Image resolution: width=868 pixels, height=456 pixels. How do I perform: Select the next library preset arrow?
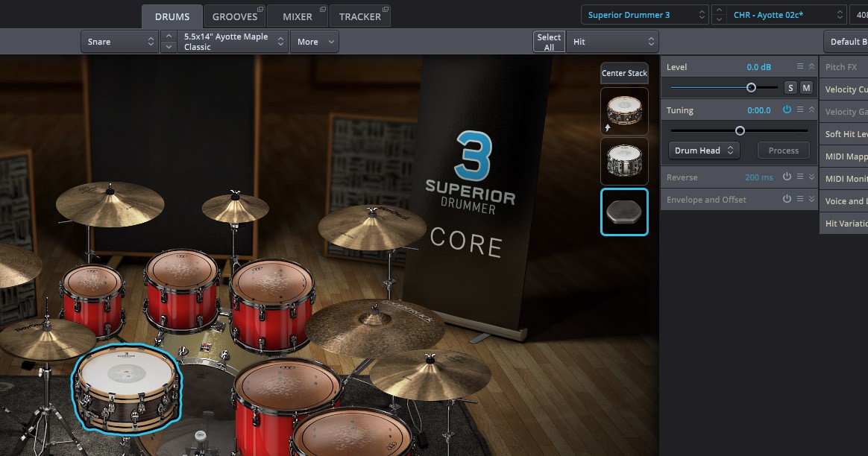pos(719,19)
